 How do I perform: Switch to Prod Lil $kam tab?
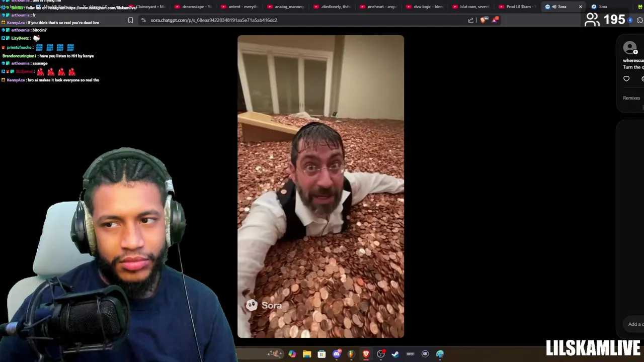517,7
